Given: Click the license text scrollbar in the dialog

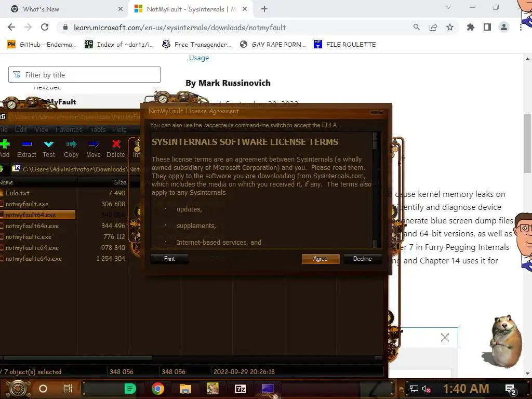Looking at the screenshot, I should point(375,190).
